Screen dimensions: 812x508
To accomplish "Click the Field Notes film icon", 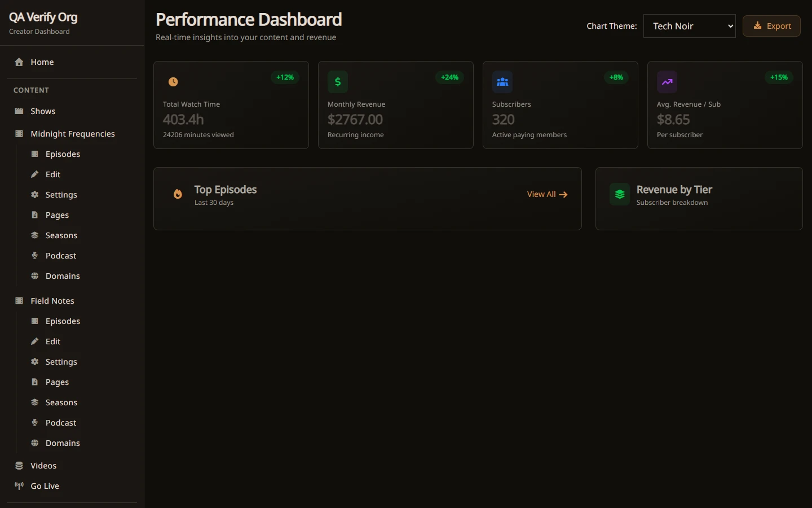I will point(19,301).
